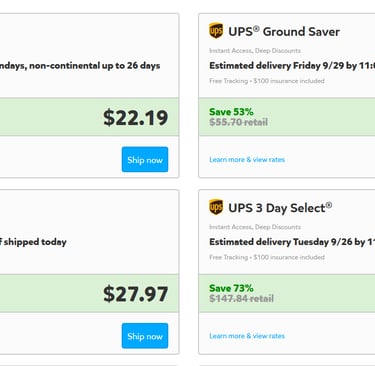This screenshot has height=366, width=375.
Task: Click Free Tracking insurance note under 3 Day Select
Action: [x=267, y=257]
